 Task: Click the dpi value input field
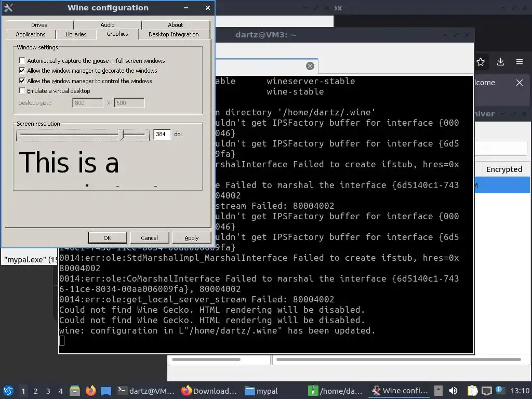[162, 134]
